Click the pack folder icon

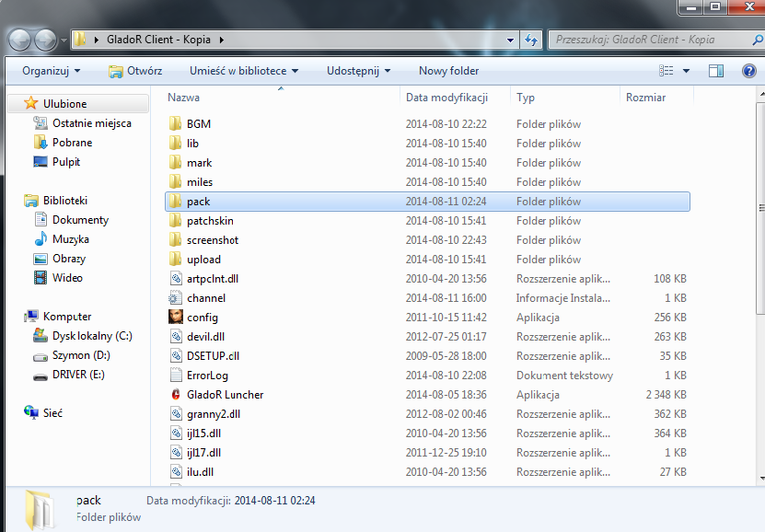pos(175,202)
